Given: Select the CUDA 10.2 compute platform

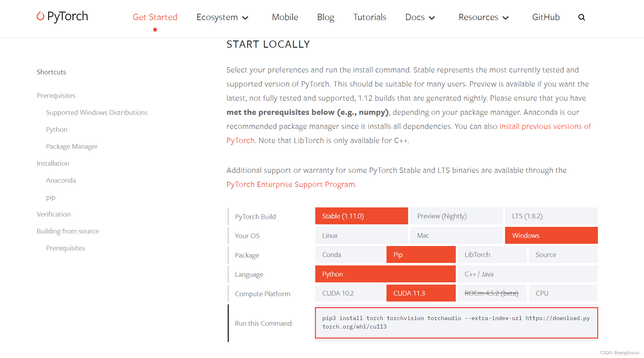Looking at the screenshot, I should click(349, 293).
